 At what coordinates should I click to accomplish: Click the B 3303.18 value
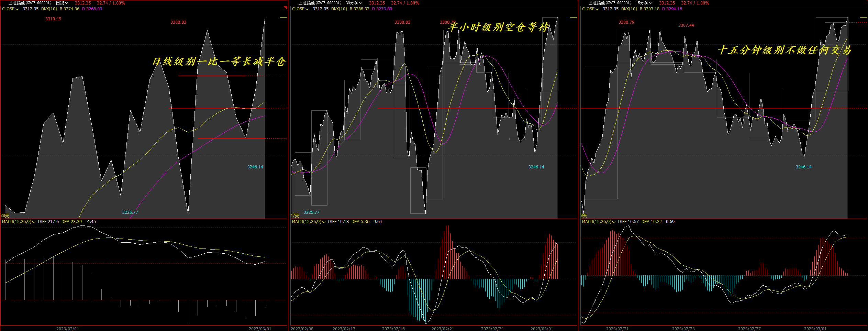(649, 9)
